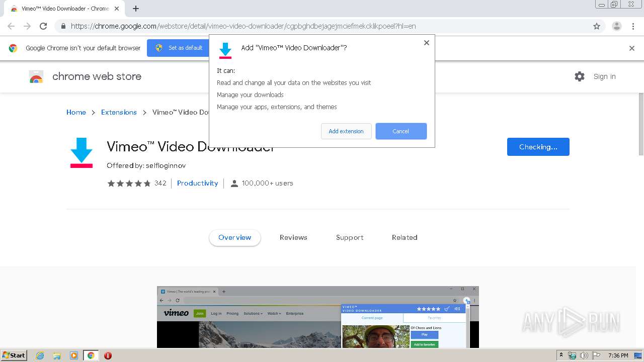Reload the page
This screenshot has width=644, height=362.
[43, 26]
